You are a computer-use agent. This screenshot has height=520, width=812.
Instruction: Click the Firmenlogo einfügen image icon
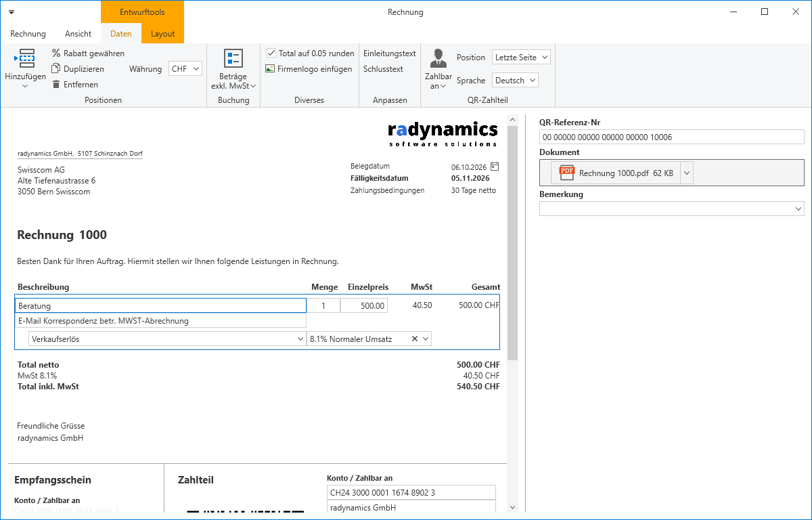click(270, 68)
